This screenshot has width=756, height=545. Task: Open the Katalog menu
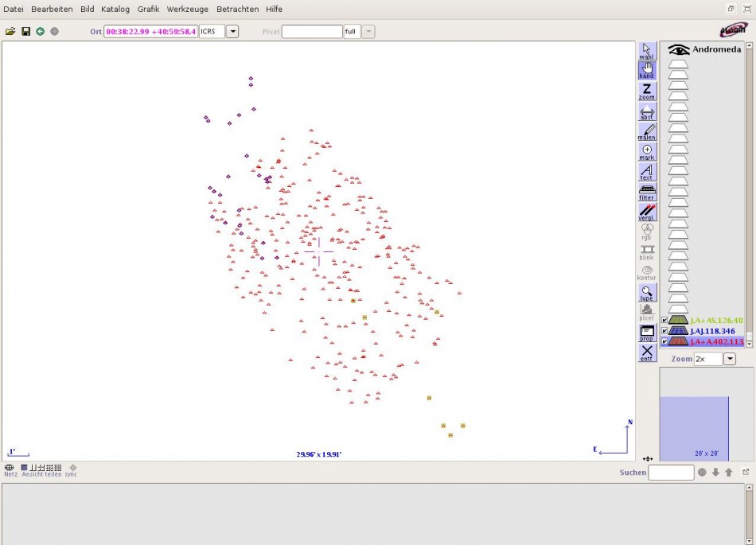115,9
